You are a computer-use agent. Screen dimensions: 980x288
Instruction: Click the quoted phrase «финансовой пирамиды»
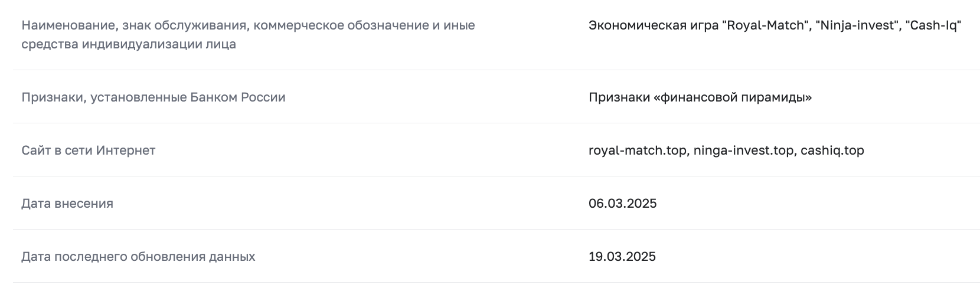(x=733, y=97)
